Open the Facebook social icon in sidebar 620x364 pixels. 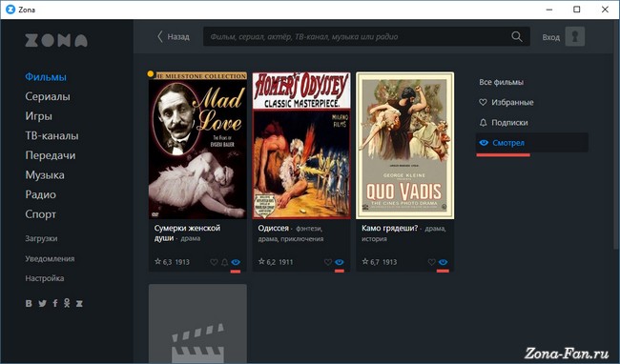[55, 303]
